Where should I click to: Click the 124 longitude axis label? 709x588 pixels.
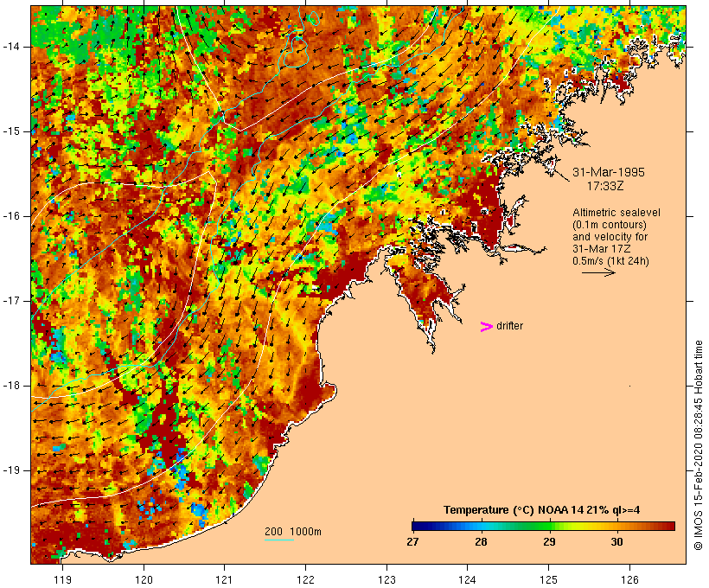(x=468, y=579)
